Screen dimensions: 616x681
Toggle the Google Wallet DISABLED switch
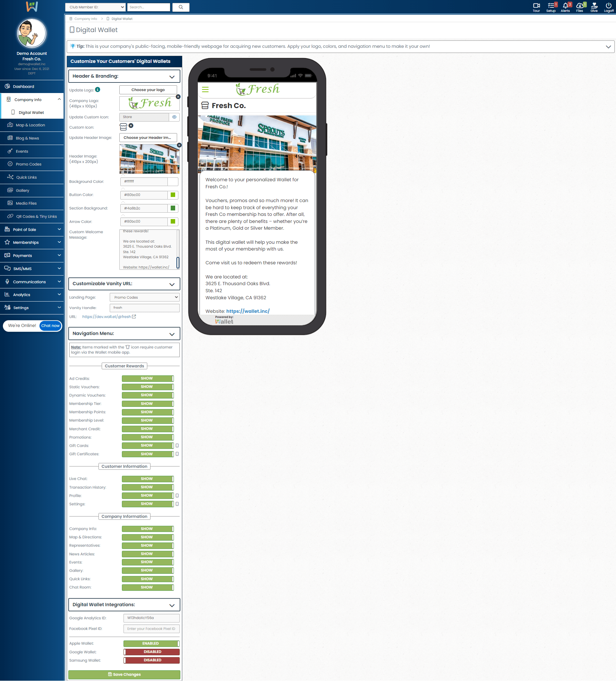pyautogui.click(x=151, y=652)
